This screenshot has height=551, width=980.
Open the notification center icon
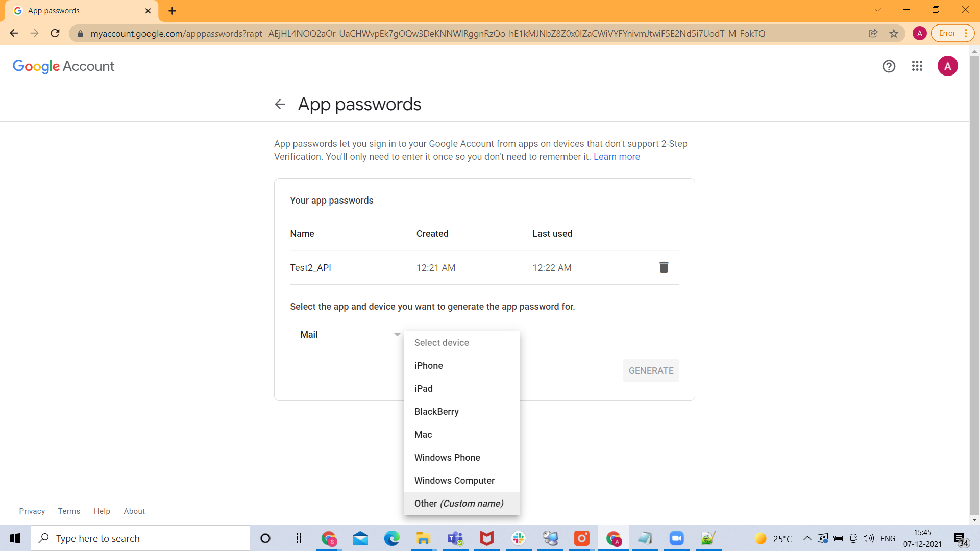tap(961, 539)
